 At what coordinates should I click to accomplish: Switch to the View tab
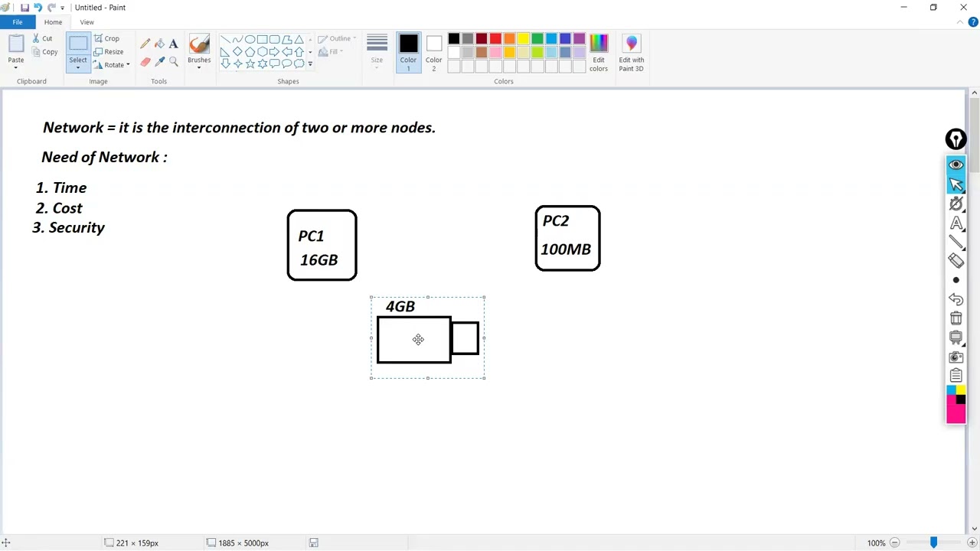tap(87, 22)
